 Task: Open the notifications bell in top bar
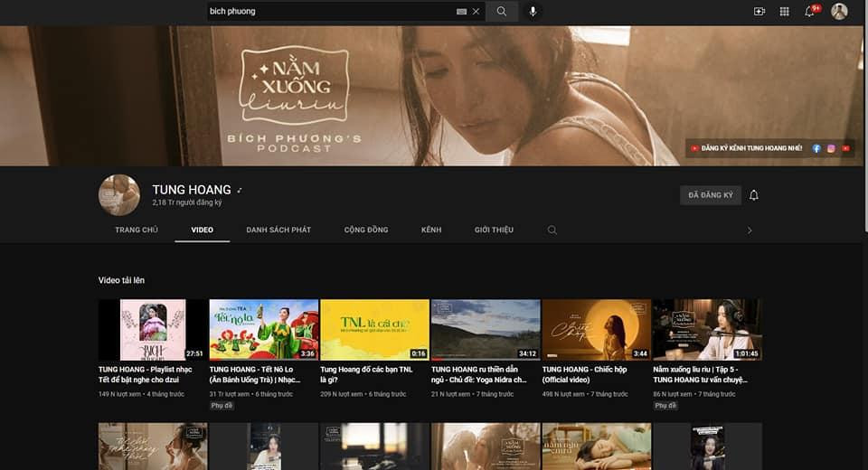(810, 12)
